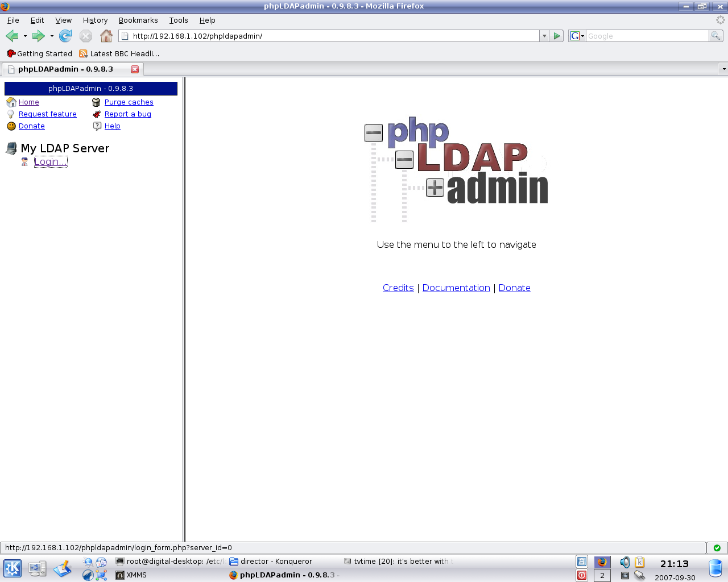Close the phpLDAPadmin browser tab
Screen dimensions: 728x582
click(x=135, y=69)
